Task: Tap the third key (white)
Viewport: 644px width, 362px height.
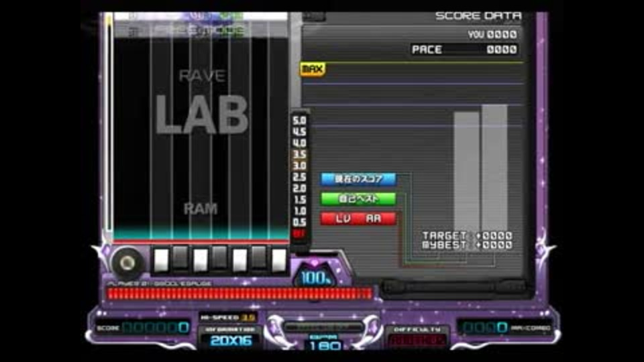Action: coord(201,261)
